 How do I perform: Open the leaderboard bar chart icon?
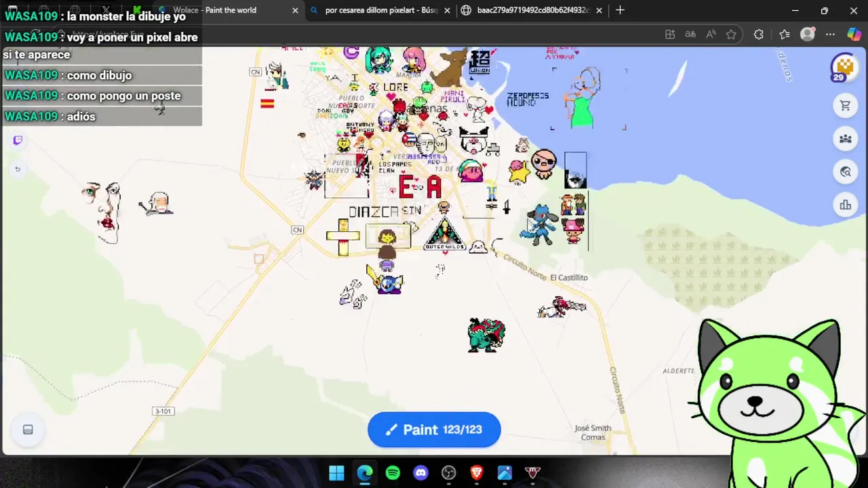tap(845, 205)
